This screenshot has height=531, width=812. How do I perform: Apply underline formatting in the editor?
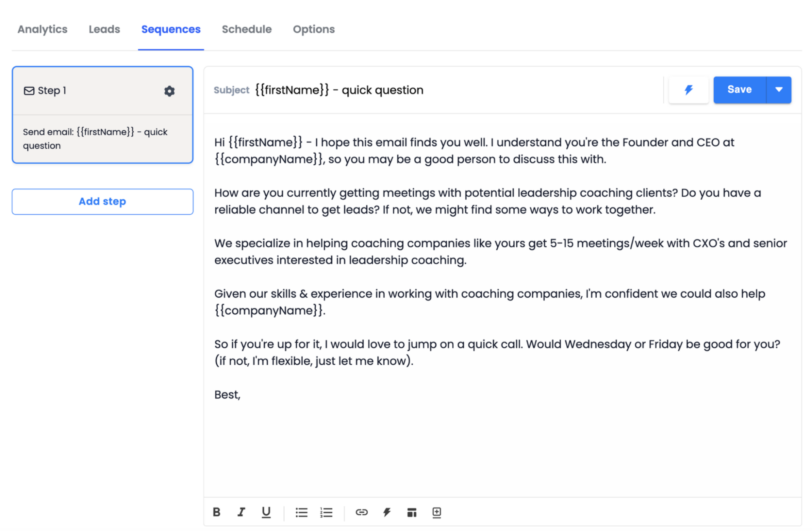pyautogui.click(x=266, y=512)
